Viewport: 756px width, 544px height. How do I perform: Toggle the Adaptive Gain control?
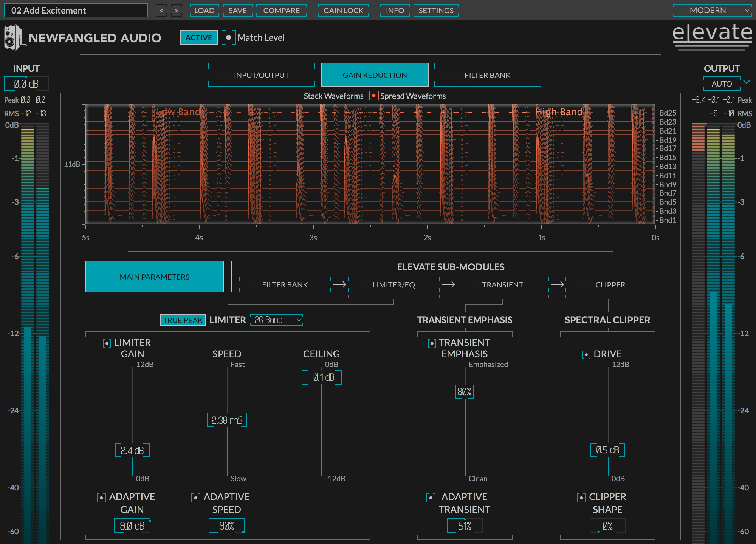pos(101,498)
